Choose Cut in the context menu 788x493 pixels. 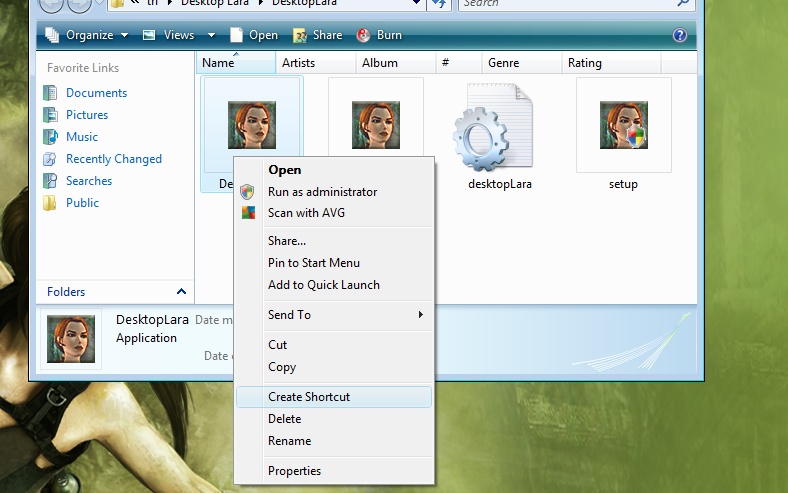click(334, 345)
